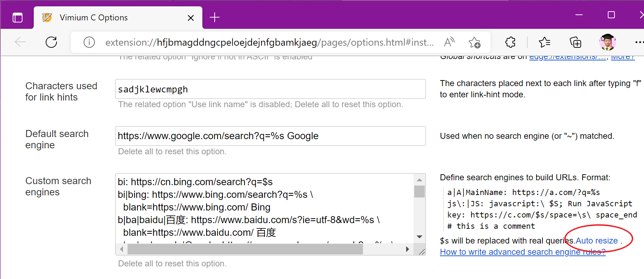Click the textarea vertical scrollbar thumb
644x279 pixels.
(419, 192)
